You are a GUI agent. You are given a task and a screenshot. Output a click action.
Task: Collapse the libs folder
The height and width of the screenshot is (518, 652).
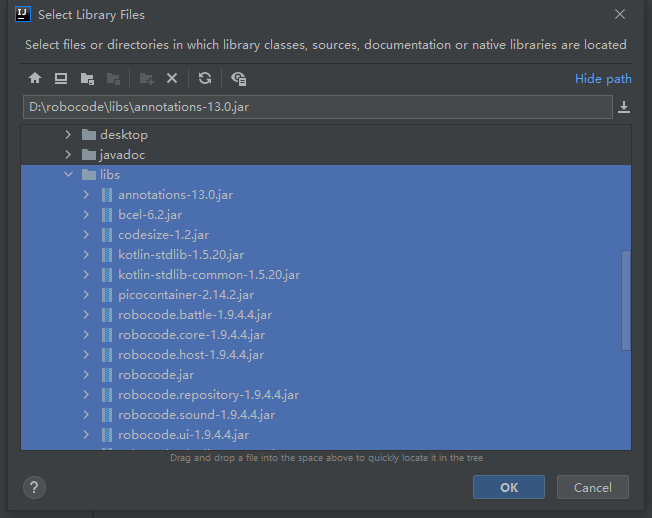68,175
